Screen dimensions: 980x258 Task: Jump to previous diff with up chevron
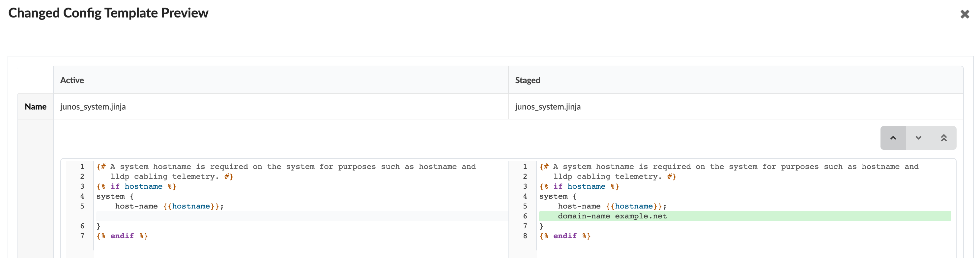coord(892,138)
